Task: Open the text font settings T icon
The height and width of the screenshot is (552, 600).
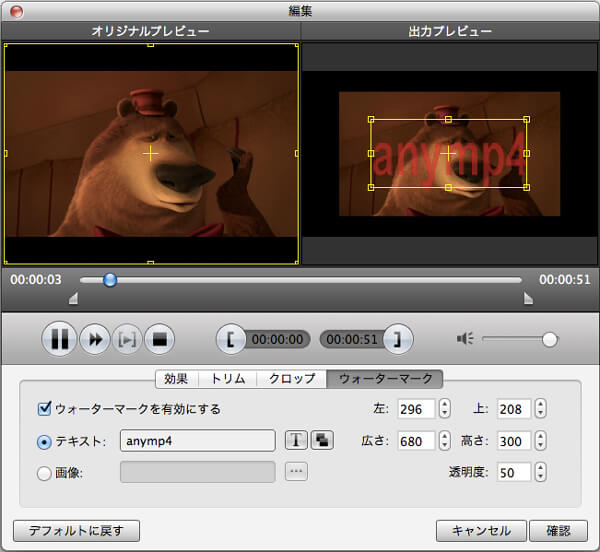Action: [296, 440]
